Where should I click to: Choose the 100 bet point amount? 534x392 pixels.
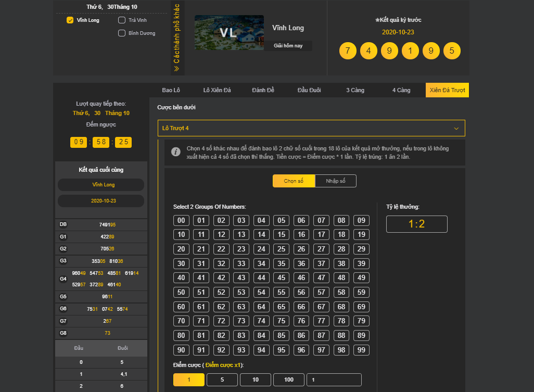click(x=288, y=380)
